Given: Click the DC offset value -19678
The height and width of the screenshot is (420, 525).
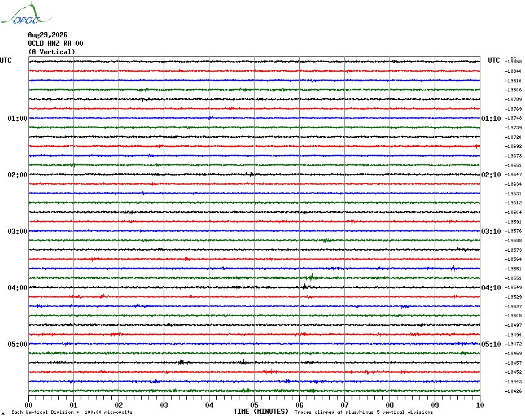Looking at the screenshot, I should [513, 156].
